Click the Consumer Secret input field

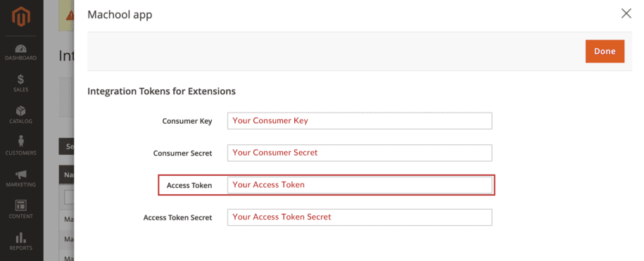(360, 153)
